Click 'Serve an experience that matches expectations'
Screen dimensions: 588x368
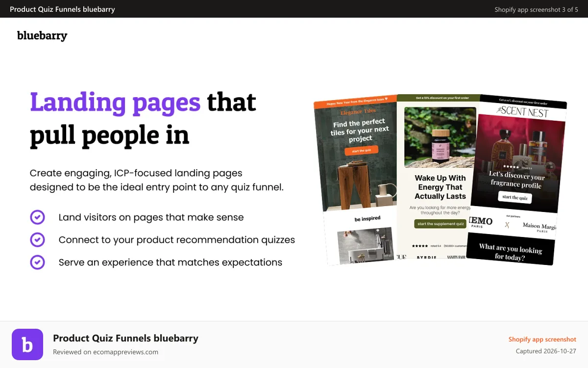pyautogui.click(x=171, y=263)
